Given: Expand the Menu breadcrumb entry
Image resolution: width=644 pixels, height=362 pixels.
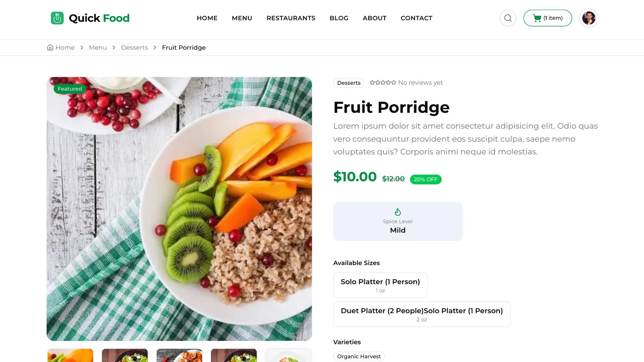Looking at the screenshot, I should point(98,47).
